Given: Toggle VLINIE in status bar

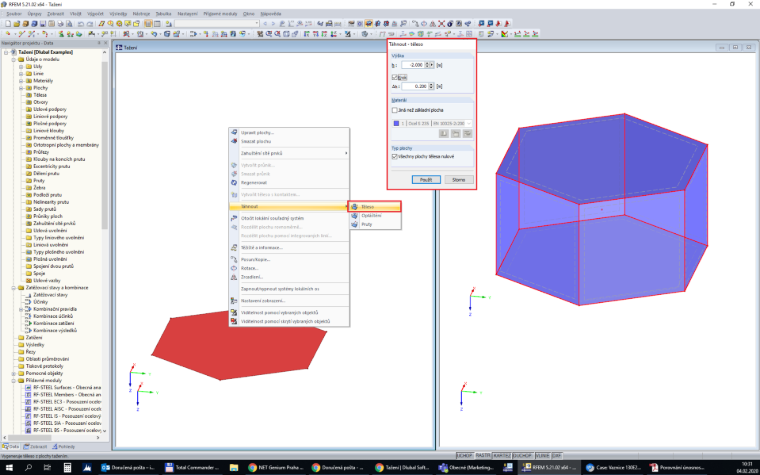Looking at the screenshot, I should tap(542, 456).
